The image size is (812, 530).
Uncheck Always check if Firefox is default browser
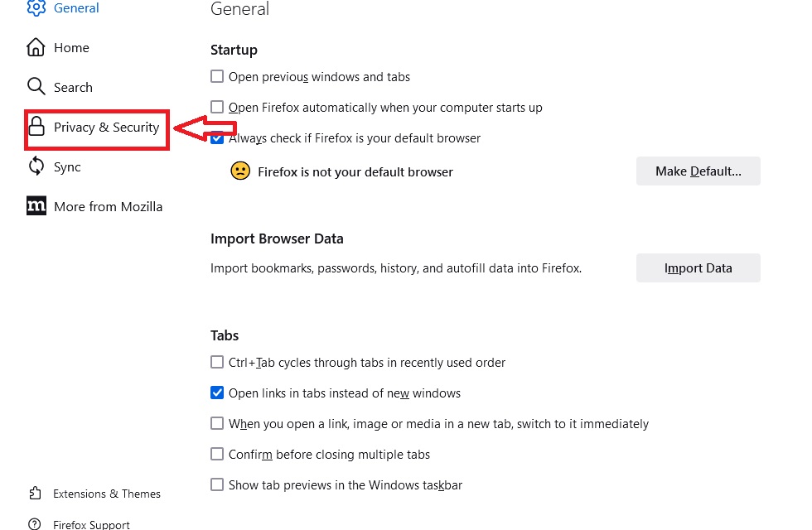click(x=217, y=137)
